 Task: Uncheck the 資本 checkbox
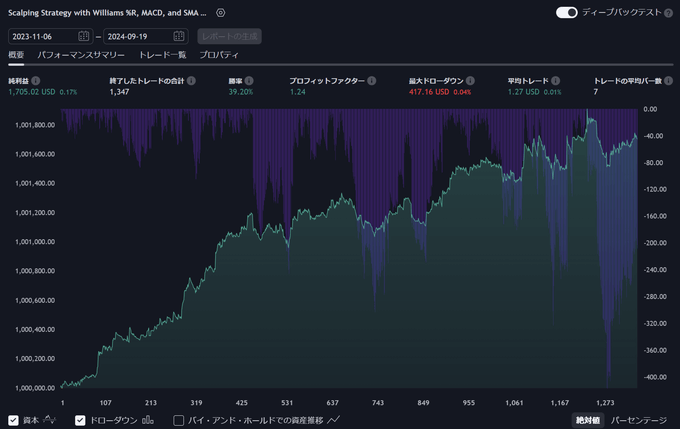click(13, 420)
